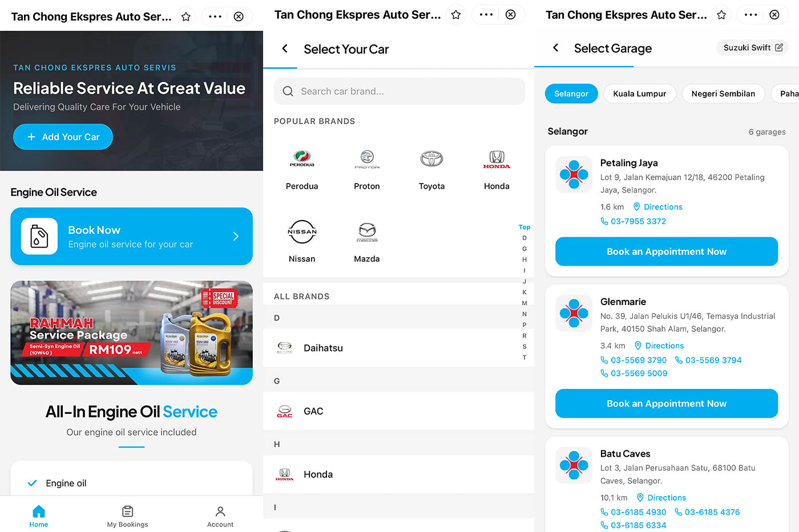Choose the Mazda brand logo
This screenshot has width=799, height=532.
(366, 232)
